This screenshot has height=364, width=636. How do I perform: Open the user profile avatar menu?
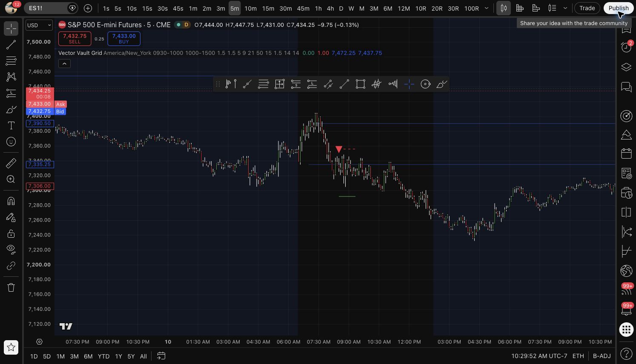click(11, 8)
